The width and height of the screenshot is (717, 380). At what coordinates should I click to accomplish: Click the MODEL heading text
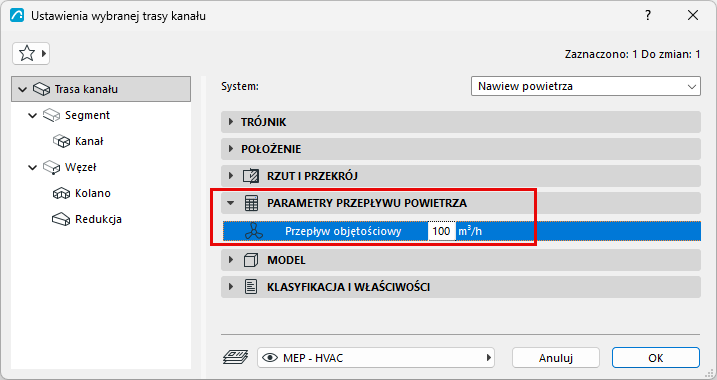point(286,260)
